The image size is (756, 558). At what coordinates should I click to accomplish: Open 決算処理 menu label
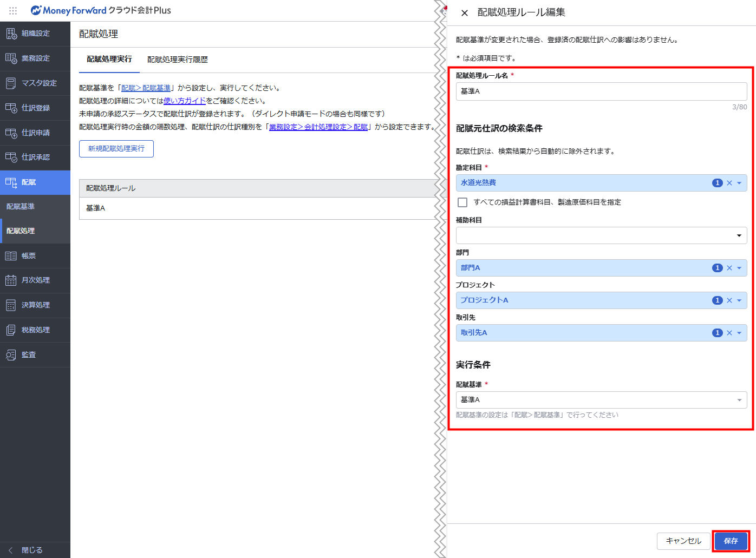pyautogui.click(x=36, y=305)
